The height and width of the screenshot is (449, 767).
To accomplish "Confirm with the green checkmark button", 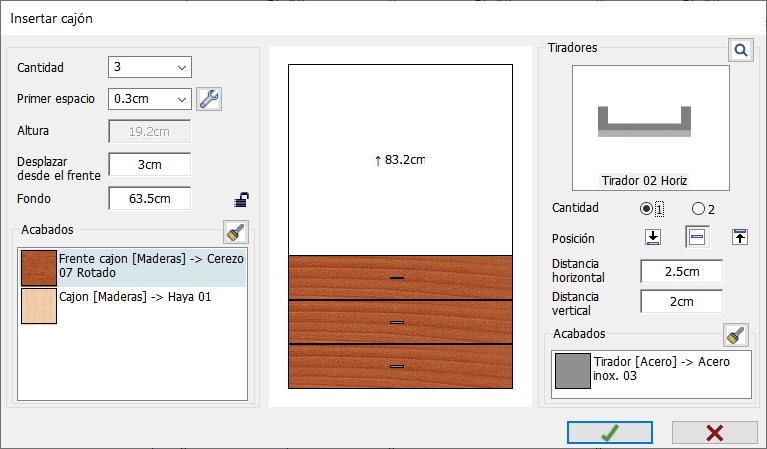I will 610,432.
